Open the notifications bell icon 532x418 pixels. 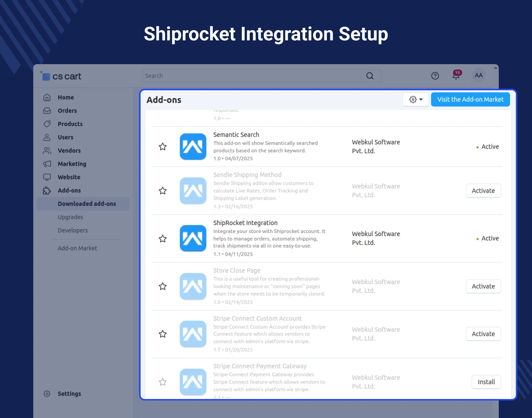tap(456, 76)
